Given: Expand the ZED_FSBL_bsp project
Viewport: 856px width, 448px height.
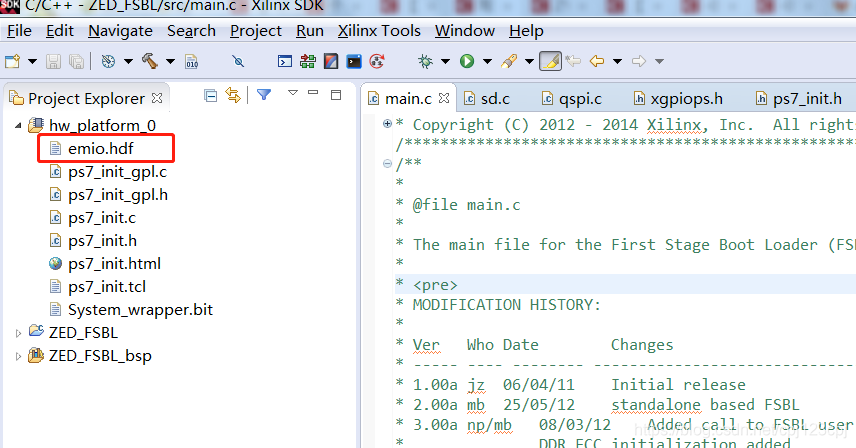Looking at the screenshot, I should pyautogui.click(x=18, y=356).
